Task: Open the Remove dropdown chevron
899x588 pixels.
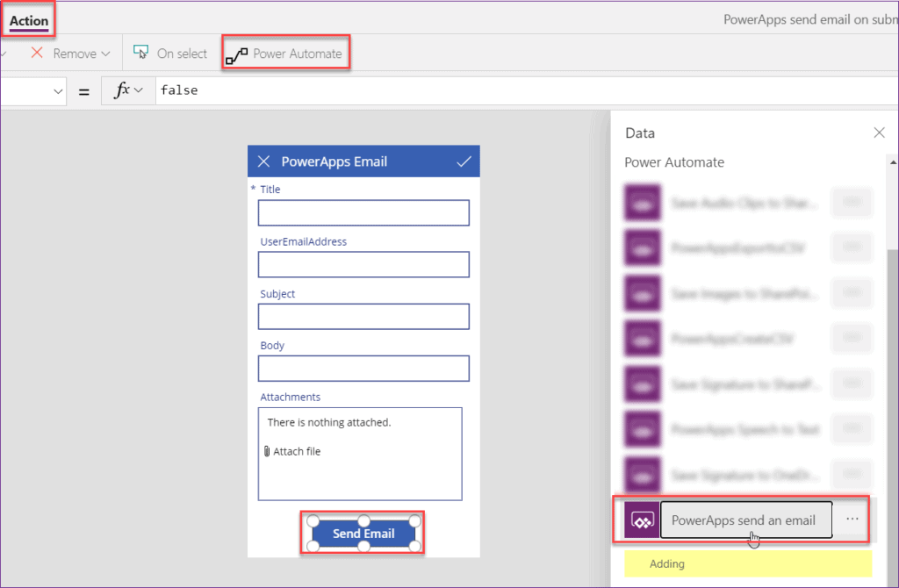Action: tap(107, 53)
